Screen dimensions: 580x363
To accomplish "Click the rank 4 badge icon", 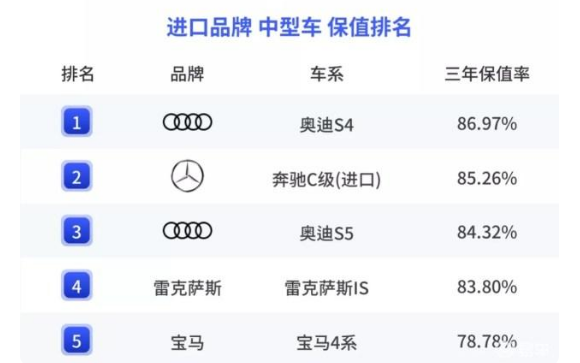I will [x=77, y=285].
